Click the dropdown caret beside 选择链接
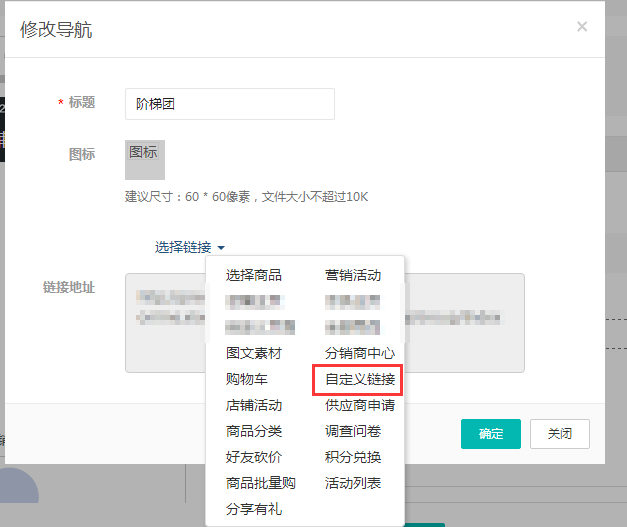The image size is (627, 527). pos(221,248)
